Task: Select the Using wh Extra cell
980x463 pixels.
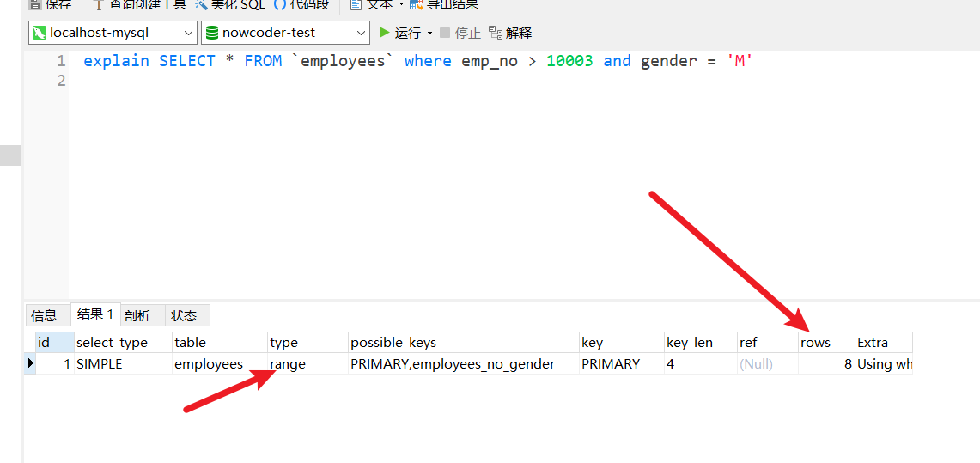Action: coord(884,363)
